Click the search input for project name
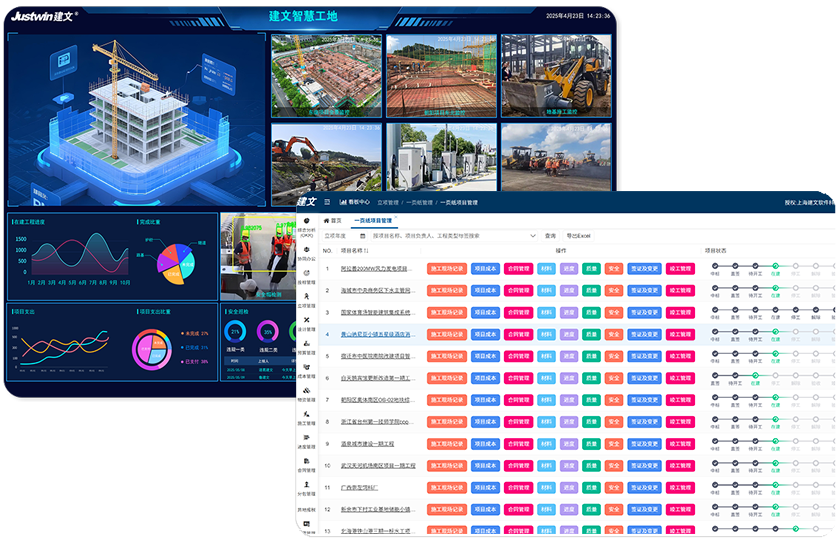The height and width of the screenshot is (542, 840). click(x=440, y=236)
